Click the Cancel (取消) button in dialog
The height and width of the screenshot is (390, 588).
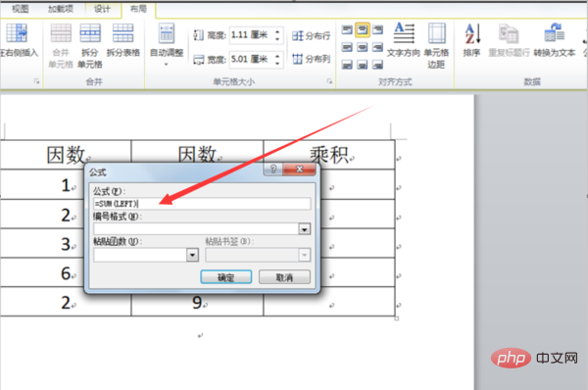point(284,277)
